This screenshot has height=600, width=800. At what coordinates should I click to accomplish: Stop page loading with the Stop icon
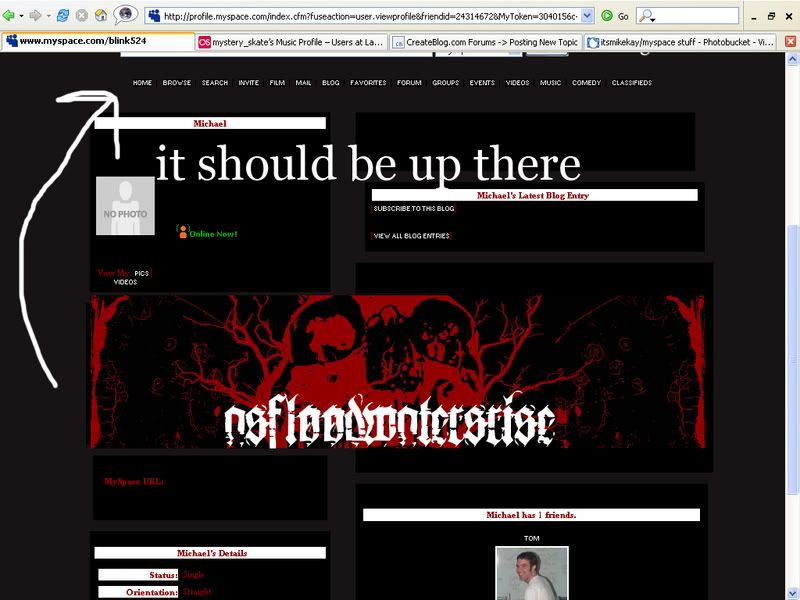(82, 16)
